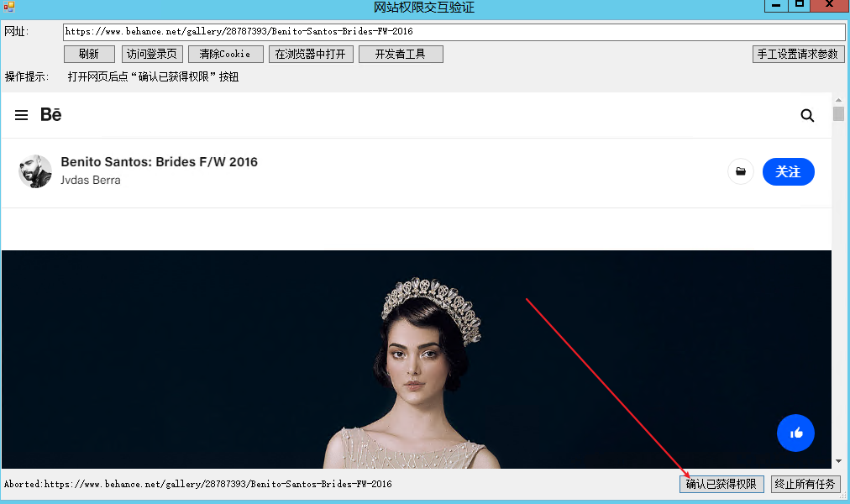This screenshot has width=850, height=504.
Task: Click the application icon in title bar
Action: tap(8, 7)
